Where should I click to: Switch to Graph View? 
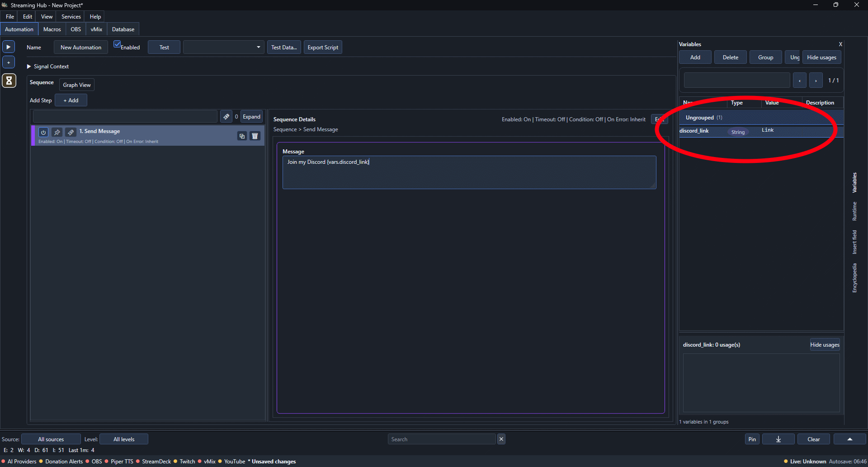coord(77,85)
